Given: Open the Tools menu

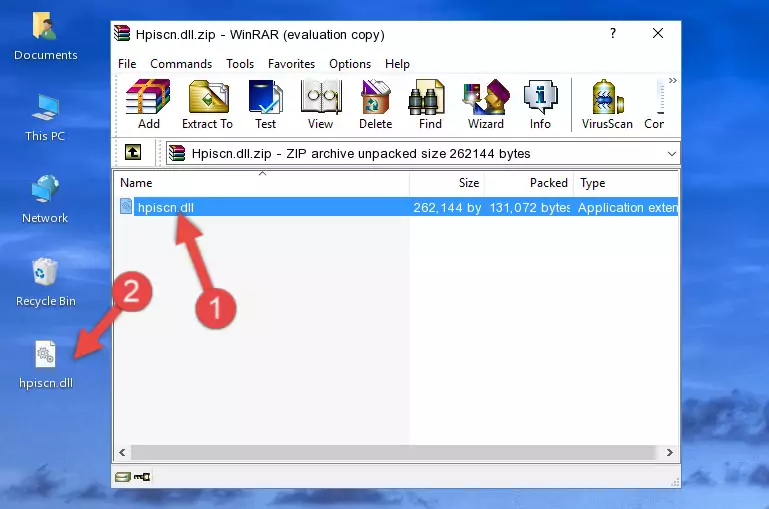Looking at the screenshot, I should click(240, 64).
